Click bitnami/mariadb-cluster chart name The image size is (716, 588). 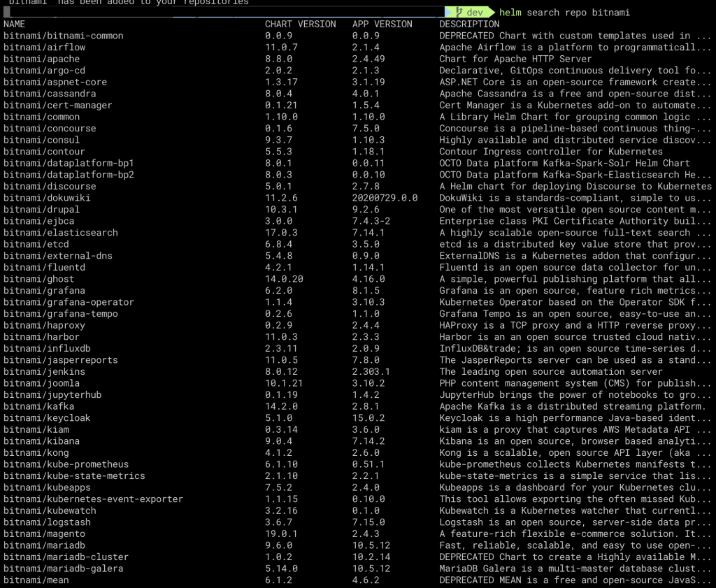(66, 557)
